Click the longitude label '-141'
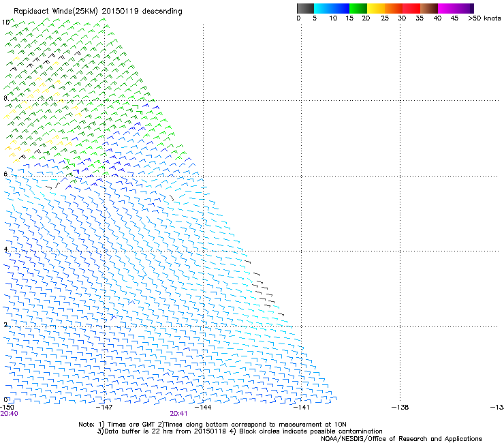The width and height of the screenshot is (504, 443). coord(302,408)
